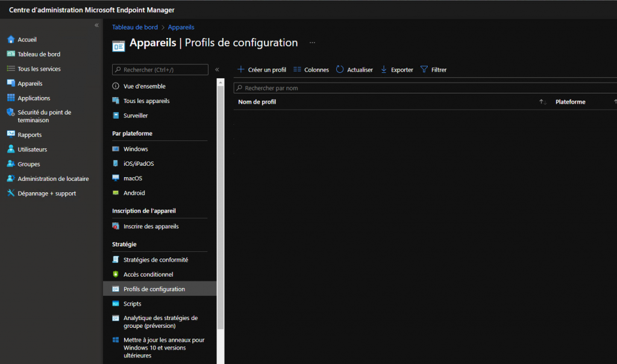Select Vue d'ensemble in the submenu
This screenshot has width=617, height=364.
point(145,86)
